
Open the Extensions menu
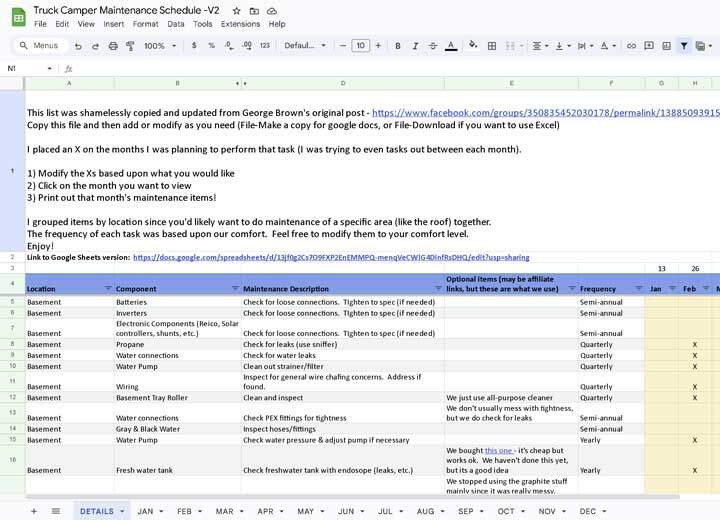click(240, 24)
